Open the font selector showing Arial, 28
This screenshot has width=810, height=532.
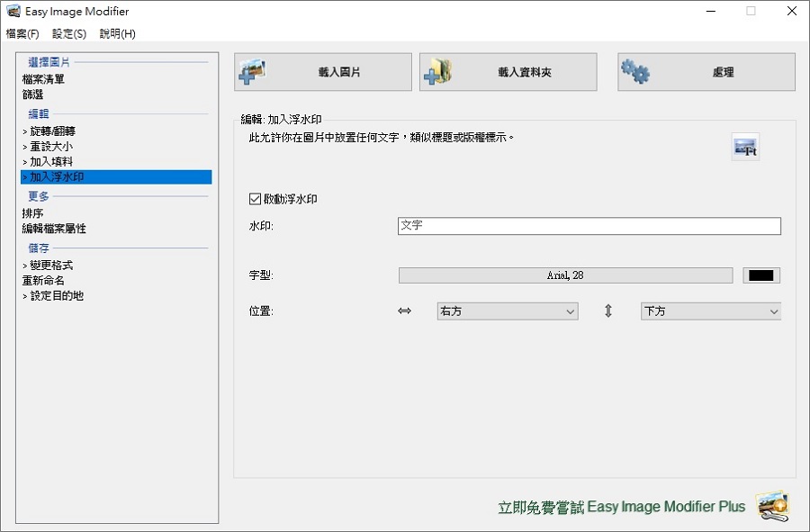coord(566,275)
